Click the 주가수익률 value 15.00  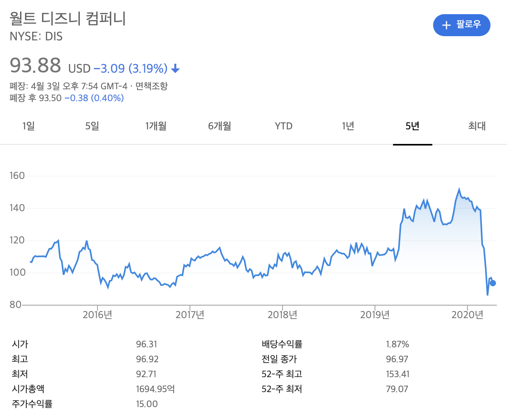click(x=147, y=404)
